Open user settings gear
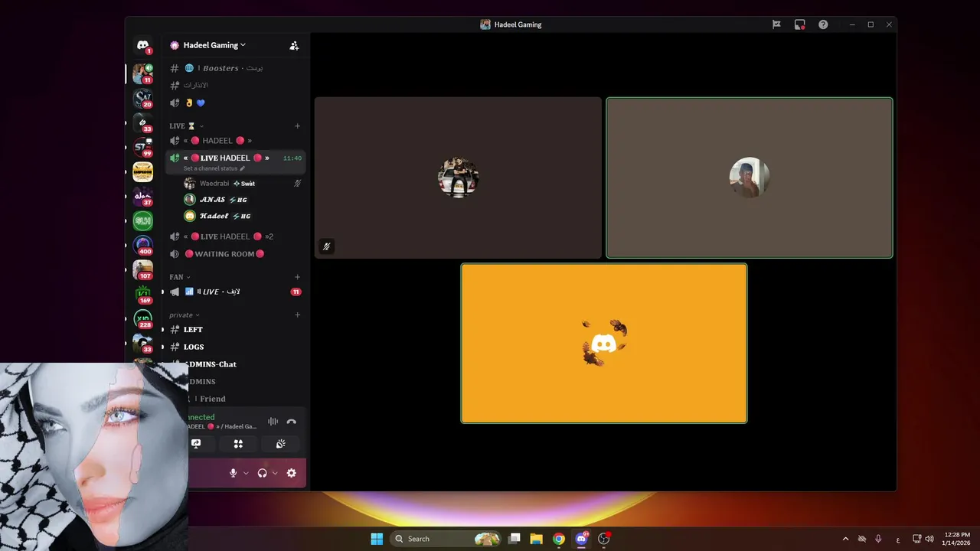The width and height of the screenshot is (980, 551). point(292,473)
